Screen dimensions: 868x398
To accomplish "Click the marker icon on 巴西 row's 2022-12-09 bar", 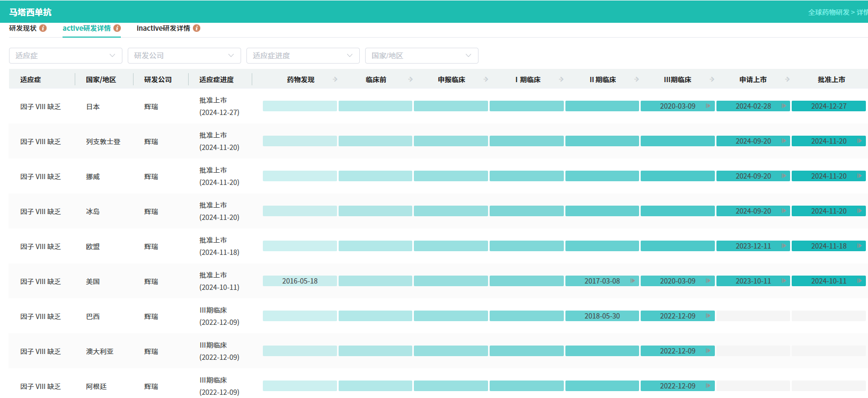I will pyautogui.click(x=708, y=316).
